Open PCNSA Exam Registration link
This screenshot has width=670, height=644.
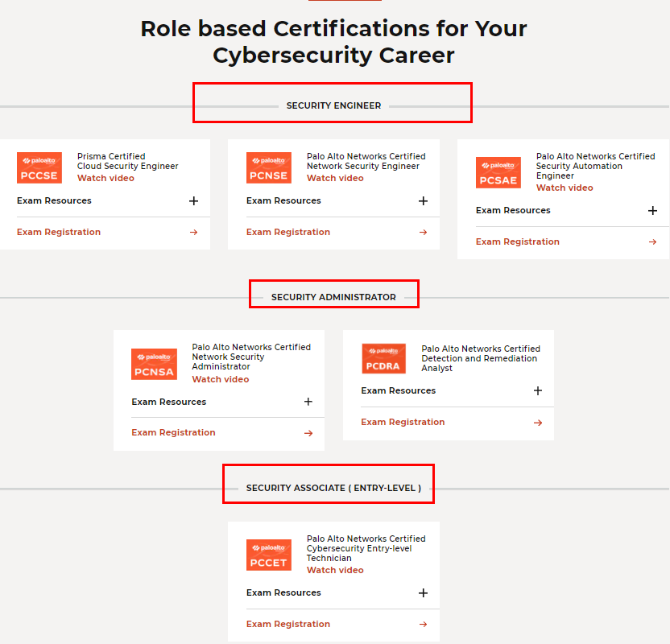(x=173, y=432)
